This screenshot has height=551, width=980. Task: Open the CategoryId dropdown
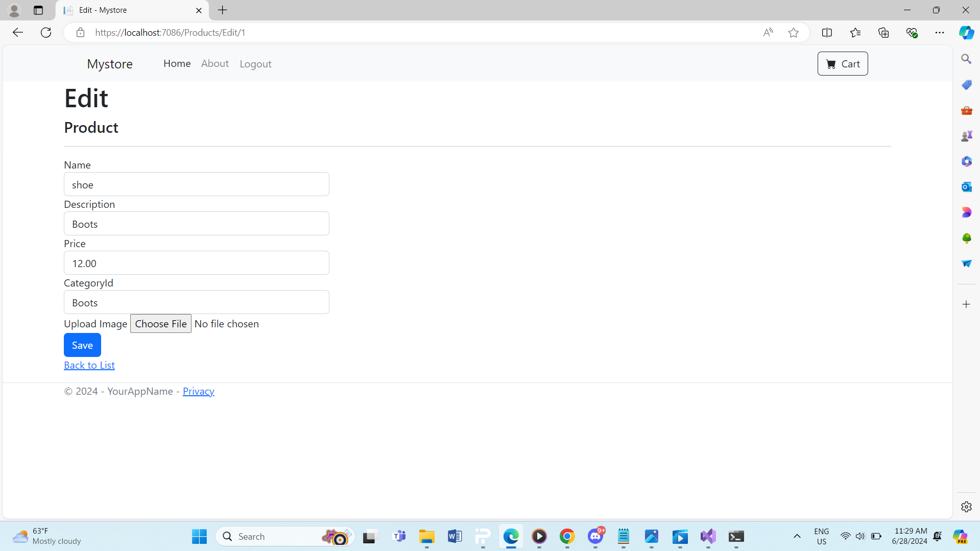(197, 302)
